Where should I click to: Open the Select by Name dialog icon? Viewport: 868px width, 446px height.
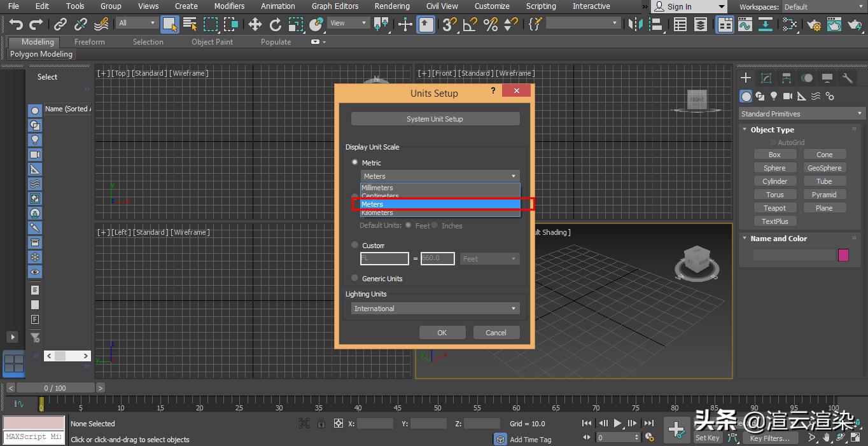(x=189, y=24)
